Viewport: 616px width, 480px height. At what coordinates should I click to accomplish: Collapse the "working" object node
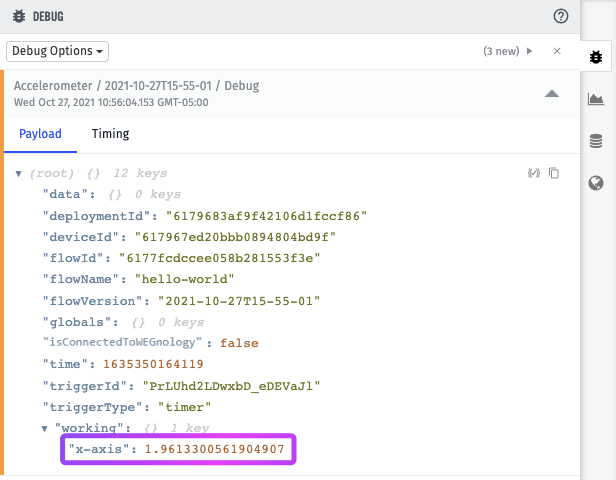(x=44, y=428)
